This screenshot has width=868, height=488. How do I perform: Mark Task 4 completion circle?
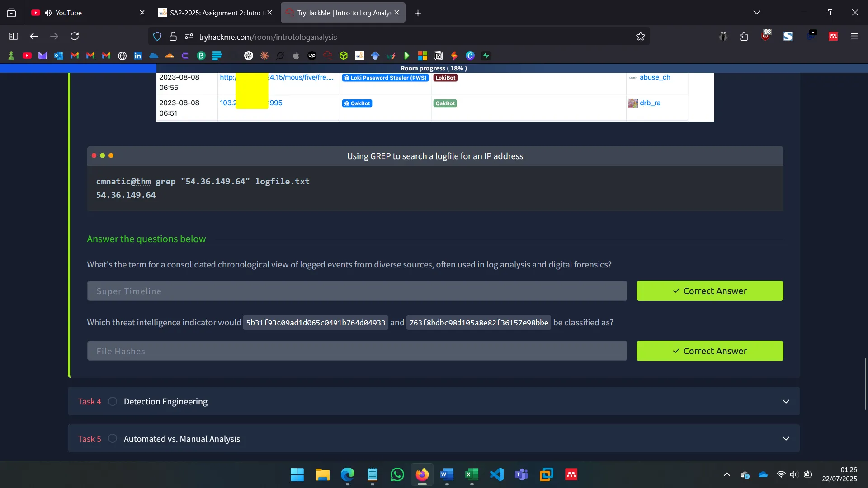(112, 401)
